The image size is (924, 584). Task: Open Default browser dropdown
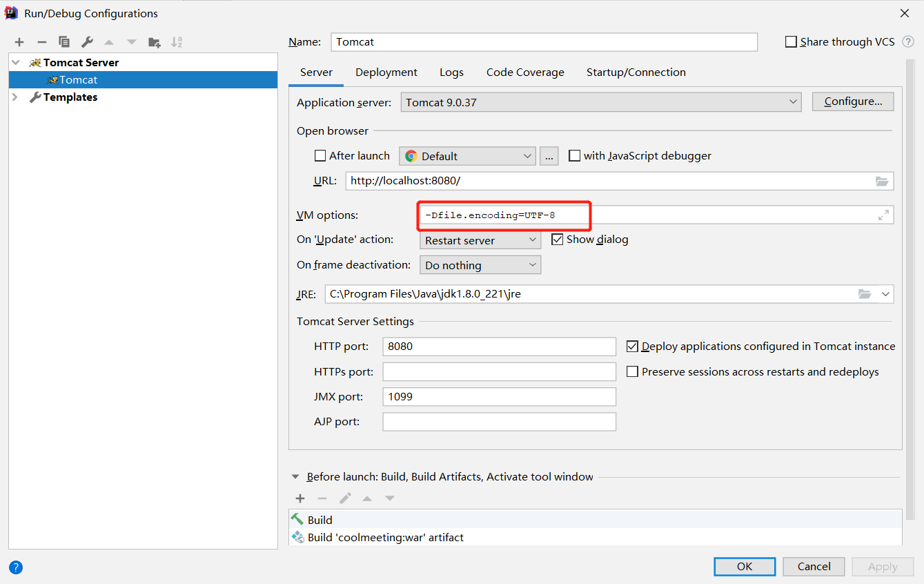point(468,156)
